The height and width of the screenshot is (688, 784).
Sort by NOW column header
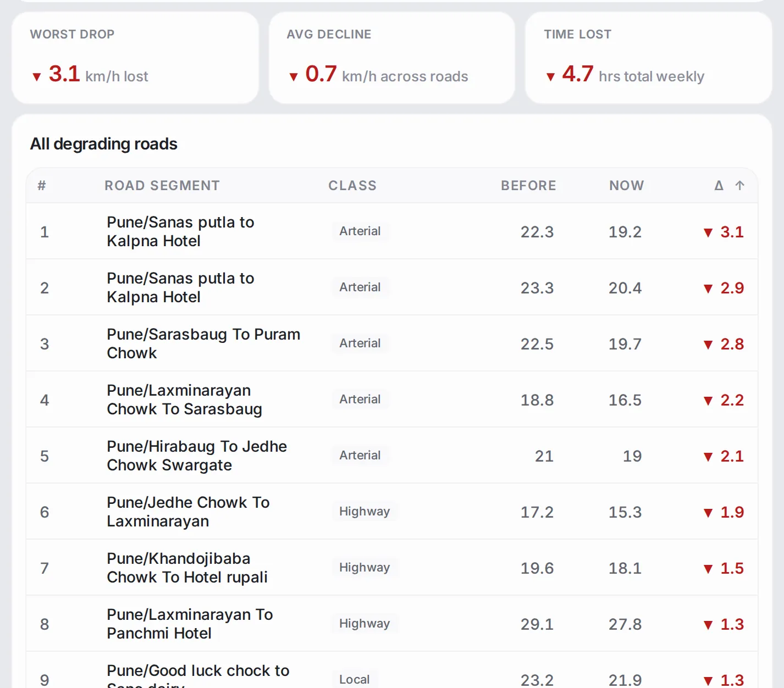(x=626, y=186)
